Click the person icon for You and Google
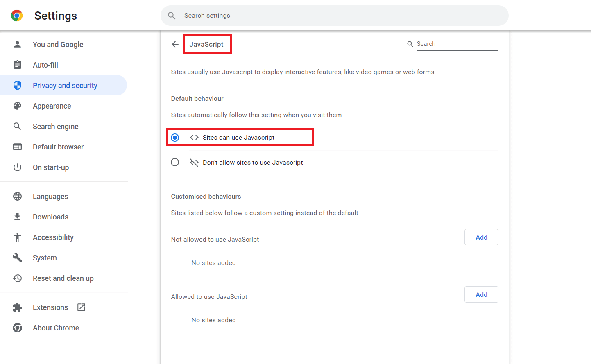 point(17,44)
